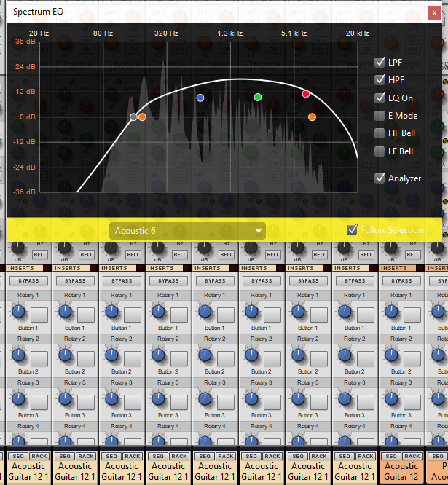Click the orange node near 5.1 kHz
This screenshot has height=485, width=448.
pyautogui.click(x=312, y=117)
